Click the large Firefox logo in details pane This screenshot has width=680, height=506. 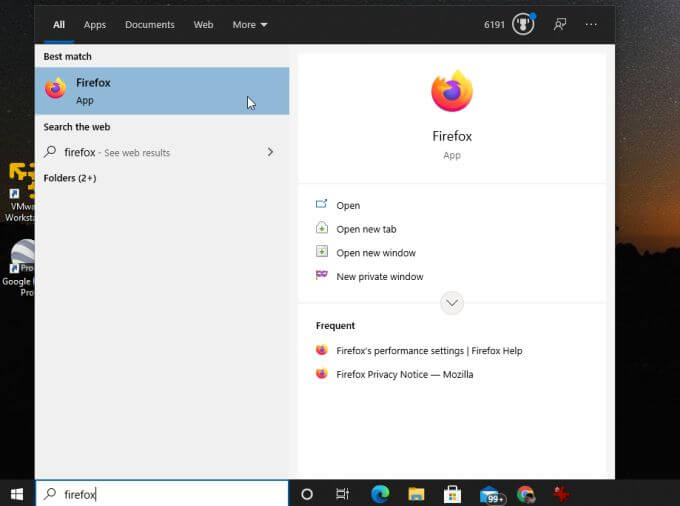pyautogui.click(x=452, y=91)
